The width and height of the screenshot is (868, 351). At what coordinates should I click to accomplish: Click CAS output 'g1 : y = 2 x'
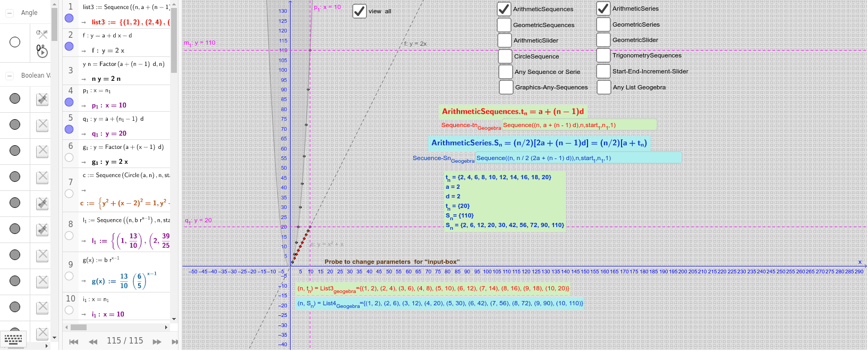point(109,162)
